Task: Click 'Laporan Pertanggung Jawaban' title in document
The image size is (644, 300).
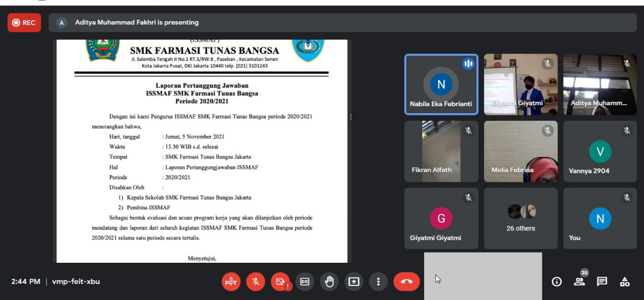Action: 202,86
